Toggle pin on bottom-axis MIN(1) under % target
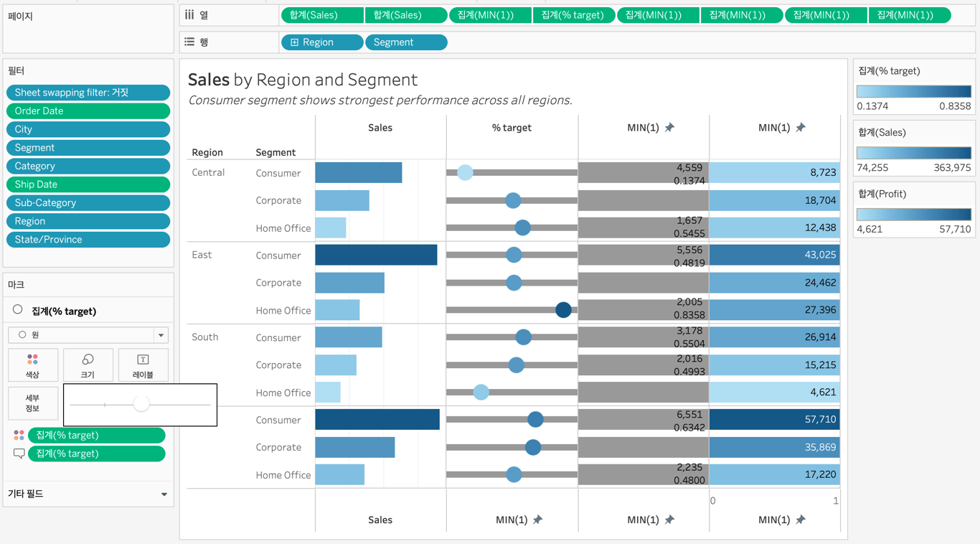The image size is (980, 544). point(537,520)
